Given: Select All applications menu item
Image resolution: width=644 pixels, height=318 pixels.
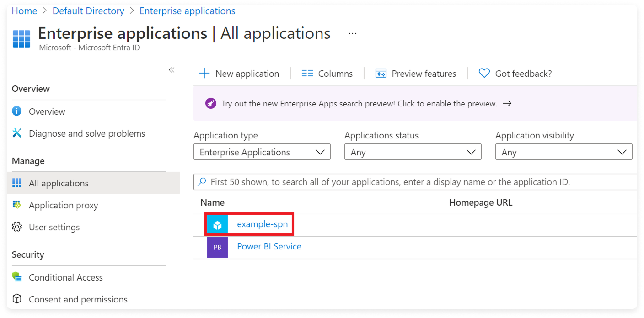Looking at the screenshot, I should (93, 183).
